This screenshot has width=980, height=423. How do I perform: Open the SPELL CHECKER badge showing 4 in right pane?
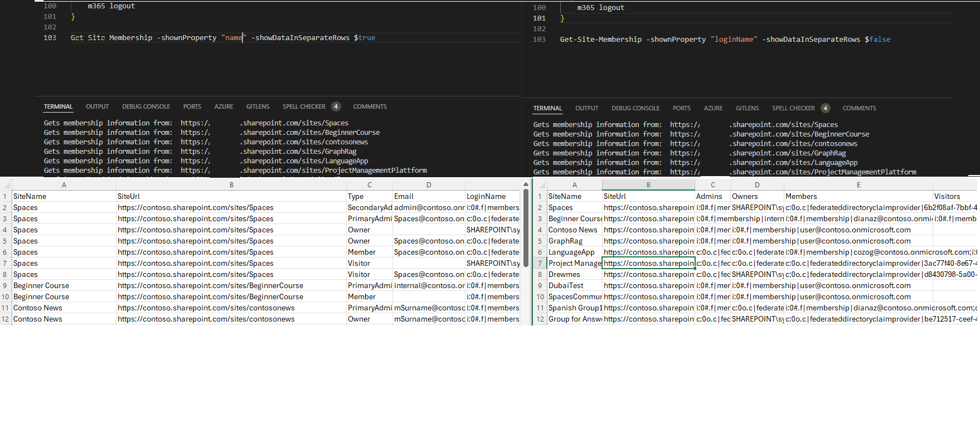click(x=826, y=108)
